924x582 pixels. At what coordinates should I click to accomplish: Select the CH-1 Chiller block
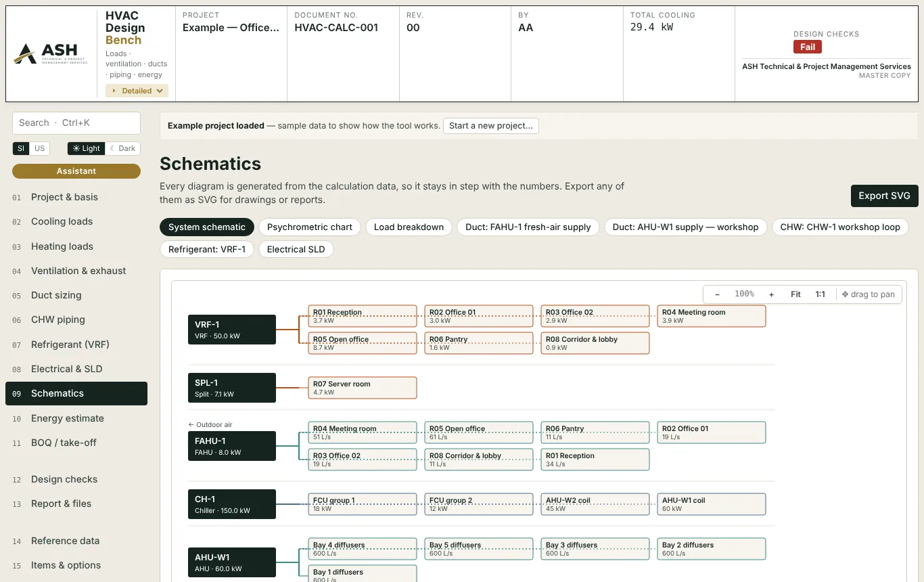click(232, 504)
